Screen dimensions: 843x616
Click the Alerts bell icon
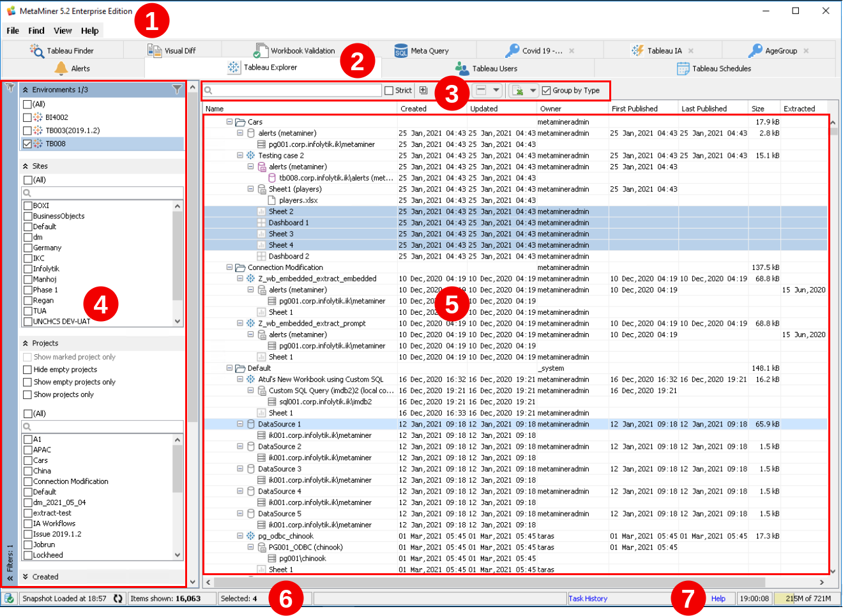click(61, 68)
